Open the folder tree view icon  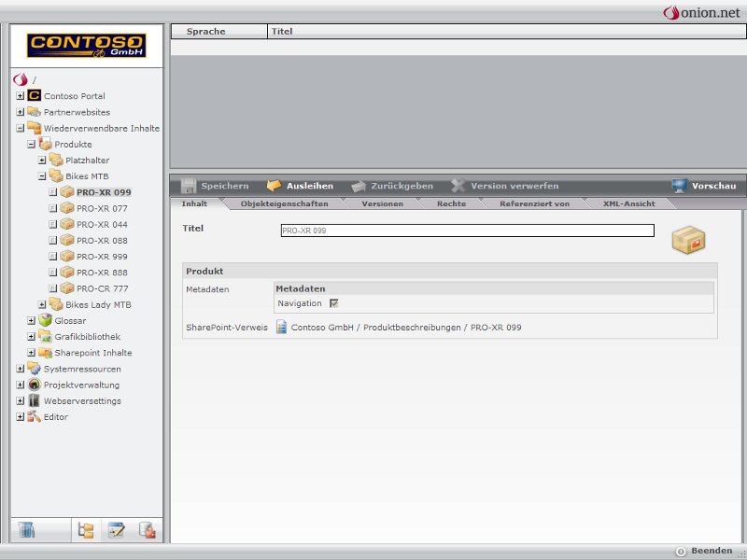(x=86, y=530)
